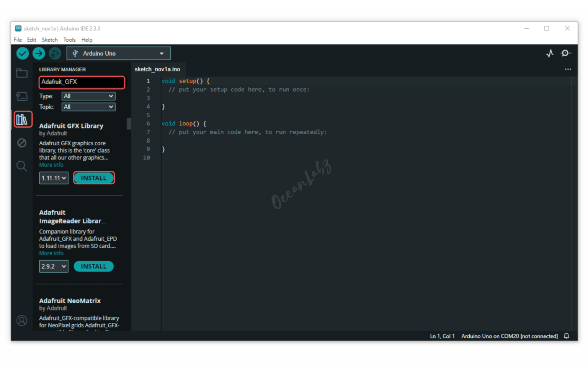Open the Serial Plotter icon
Screen dimensions: 588x368
click(550, 53)
